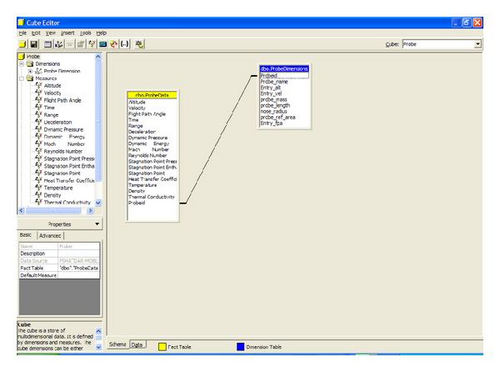Select the Dynamic Pressure measure
Viewport: 500px width, 372px height.
[63, 129]
